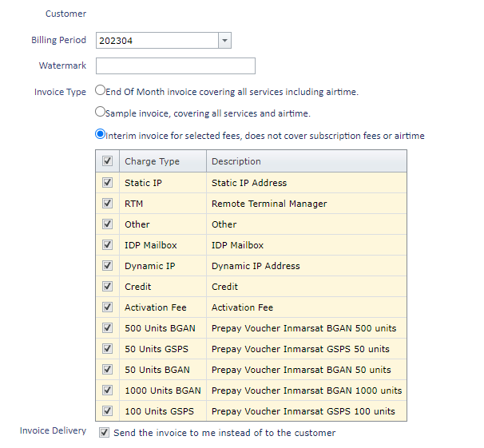
Task: Uncheck the Credit charge checkbox
Action: [107, 287]
